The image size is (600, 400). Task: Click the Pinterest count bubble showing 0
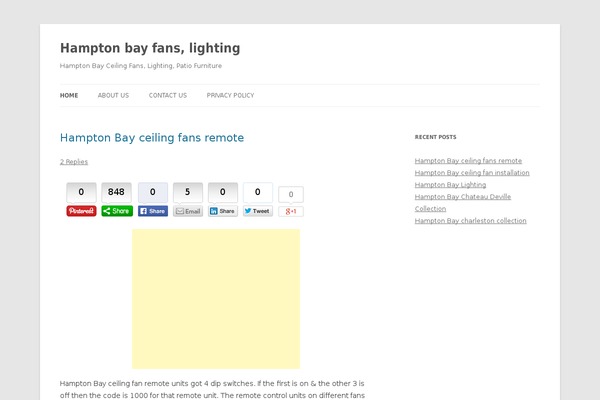(81, 192)
